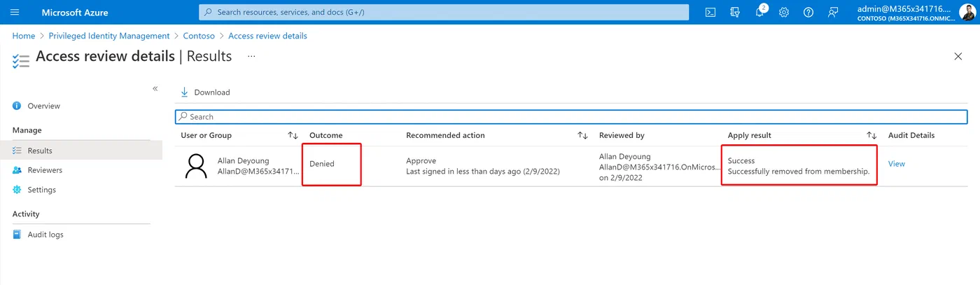
Task: Close the Access review details blade
Action: coord(958,57)
